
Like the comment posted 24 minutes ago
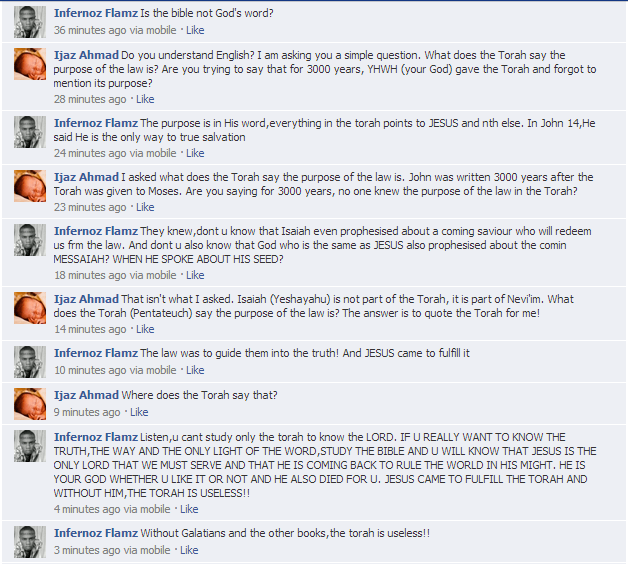(x=195, y=153)
